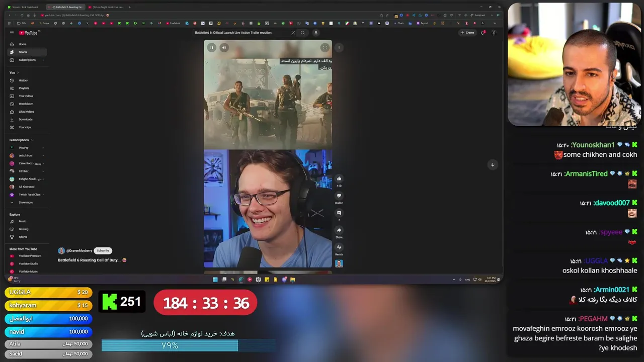Mute the Short's volume

pyautogui.click(x=224, y=48)
